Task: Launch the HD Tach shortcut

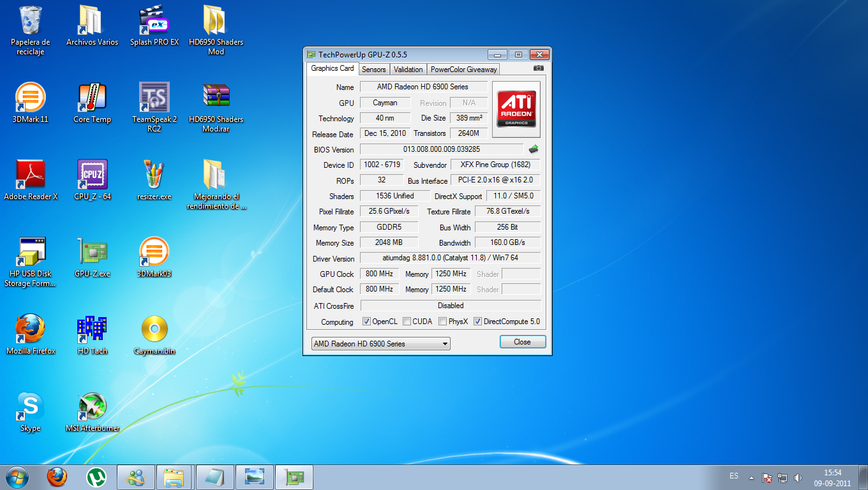Action: coord(92,329)
